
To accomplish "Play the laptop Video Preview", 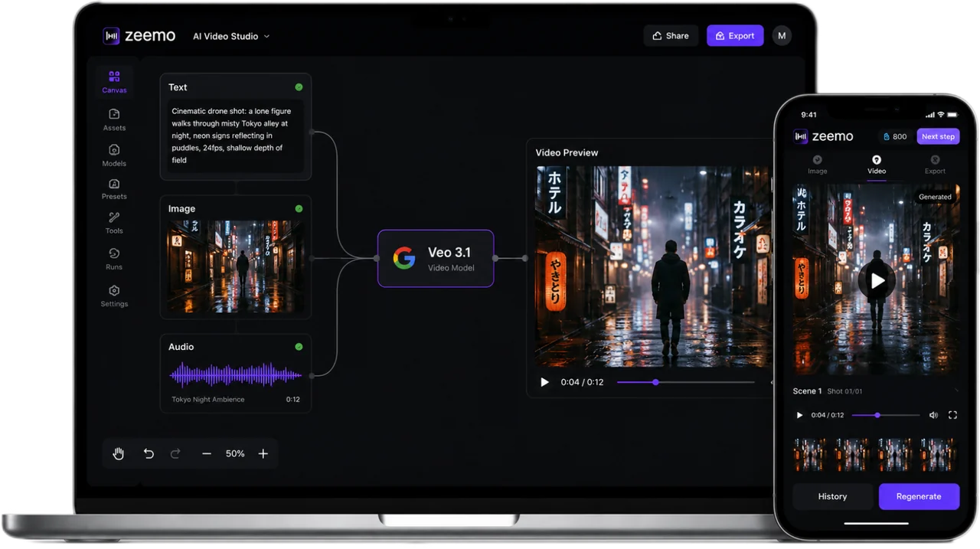I will pyautogui.click(x=544, y=382).
